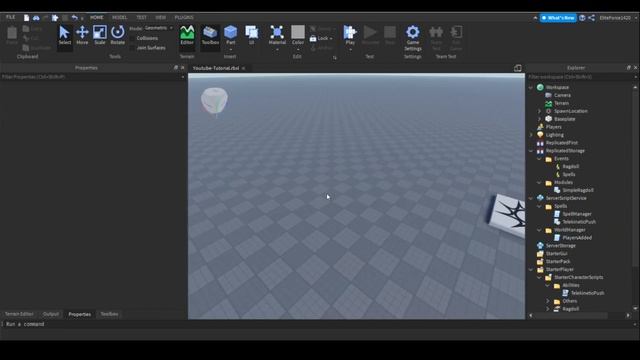Image resolution: width=640 pixels, height=360 pixels.
Task: Open the Color dropdown arrow
Action: tap(298, 50)
